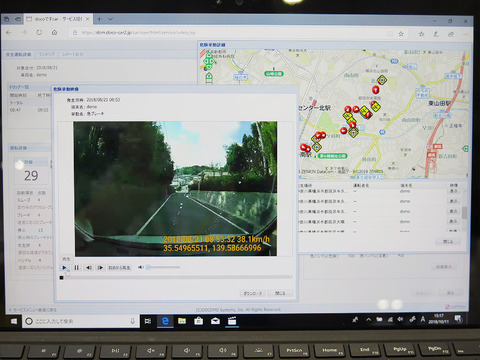Switch to the ランキング tab
Screen dimensions: 480x360
coord(46,54)
